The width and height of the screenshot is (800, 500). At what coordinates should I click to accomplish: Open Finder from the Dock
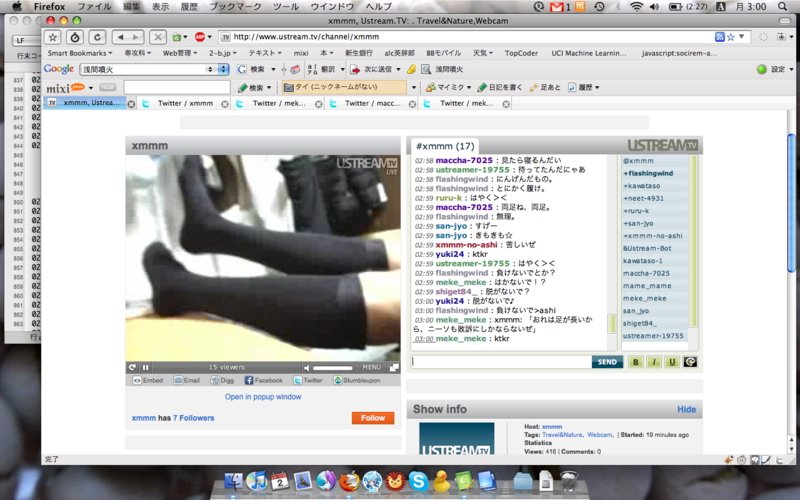(x=233, y=481)
